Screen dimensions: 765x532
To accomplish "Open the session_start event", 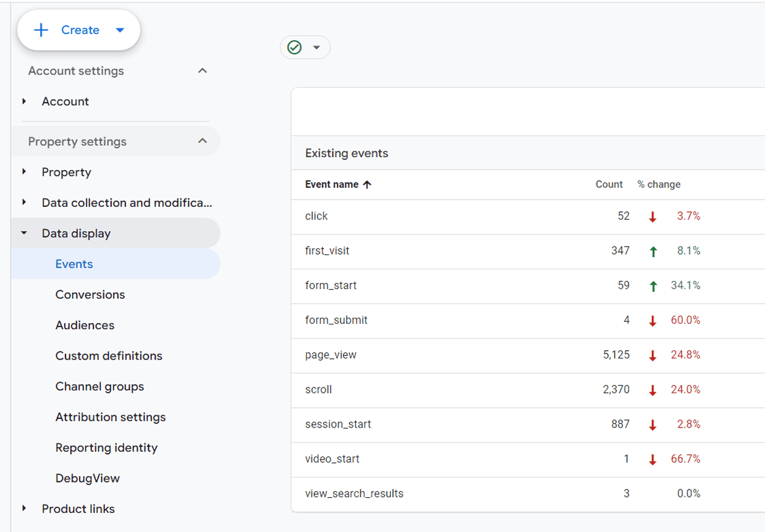I will pos(338,424).
